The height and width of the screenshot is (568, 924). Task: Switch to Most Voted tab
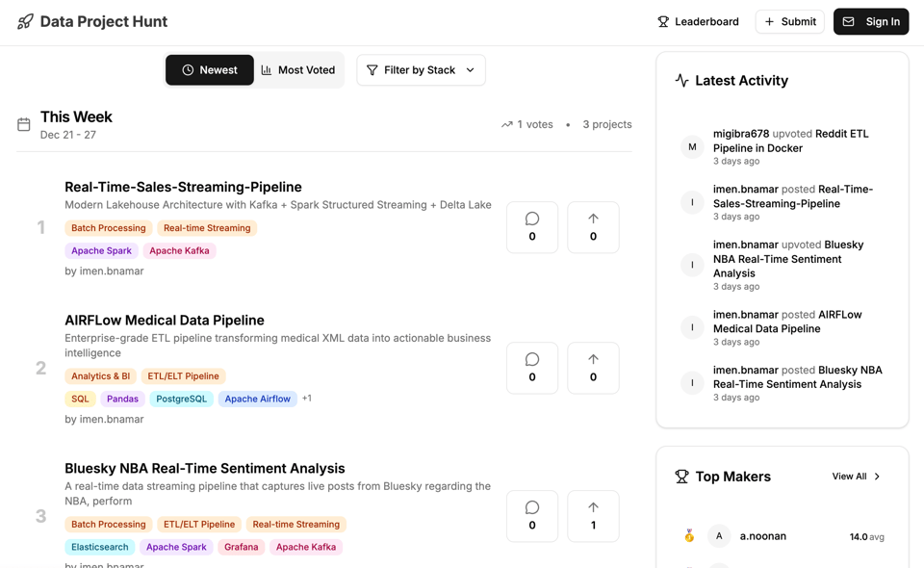pos(298,70)
